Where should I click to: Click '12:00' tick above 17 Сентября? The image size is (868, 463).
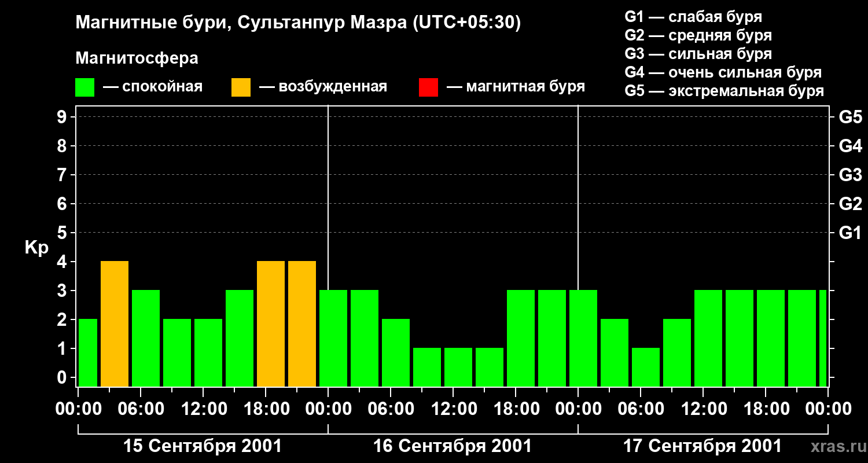pos(703,409)
